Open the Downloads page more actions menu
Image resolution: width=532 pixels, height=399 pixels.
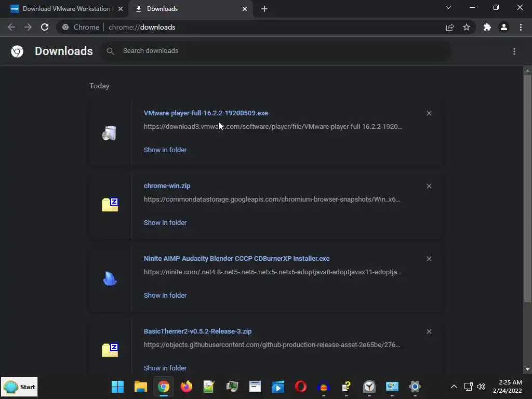[514, 51]
